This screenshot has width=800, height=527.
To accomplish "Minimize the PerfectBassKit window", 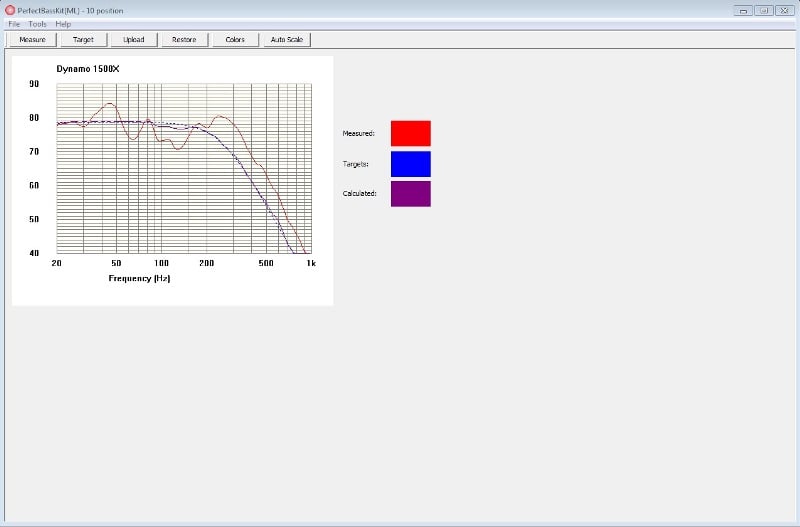I will click(743, 9).
